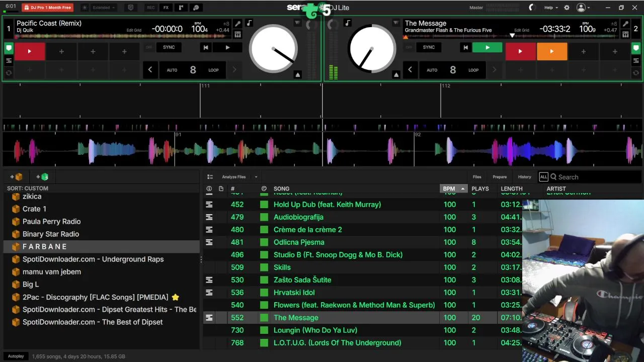Toggle AUTO 8 LOOP on deck 1

tap(193, 70)
